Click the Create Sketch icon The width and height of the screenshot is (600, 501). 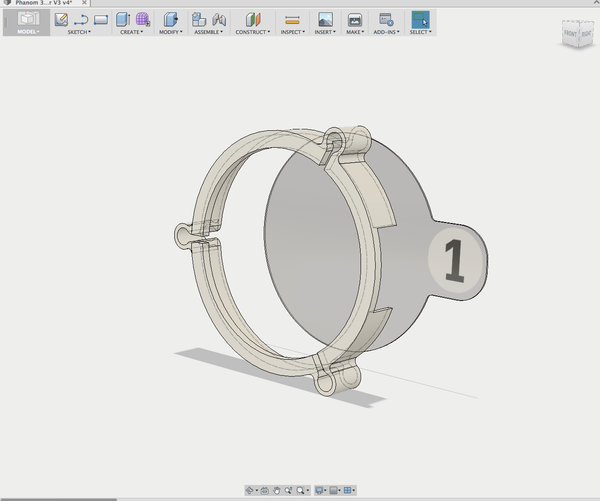coord(61,19)
